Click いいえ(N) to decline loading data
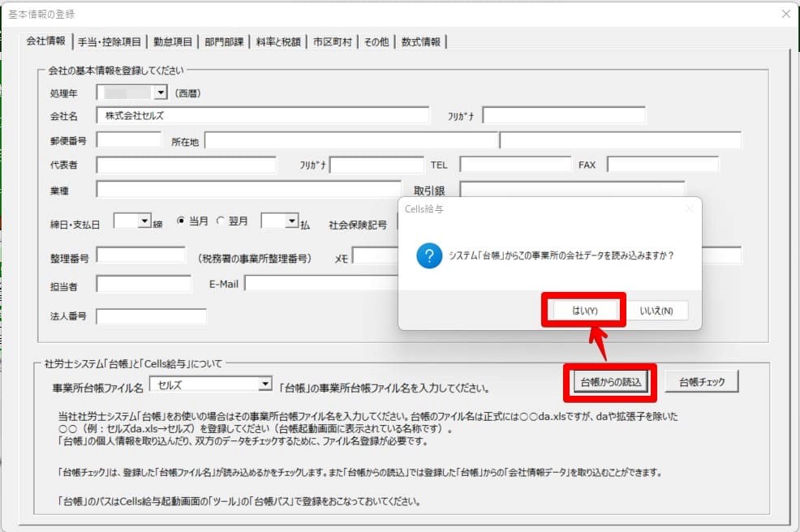 (656, 311)
